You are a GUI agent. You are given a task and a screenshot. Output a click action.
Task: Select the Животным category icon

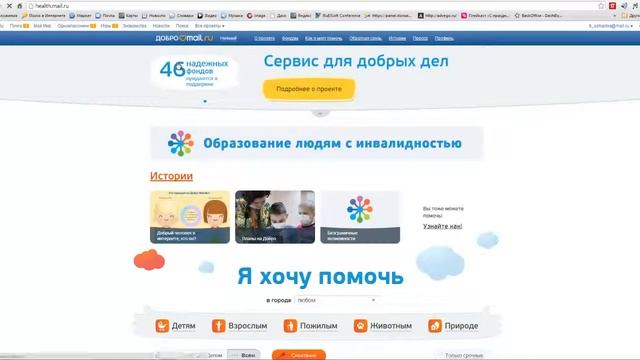360,326
